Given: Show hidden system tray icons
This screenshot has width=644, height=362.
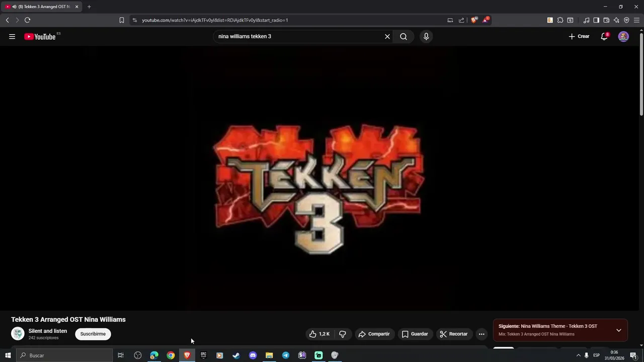Looking at the screenshot, I should [x=578, y=355].
